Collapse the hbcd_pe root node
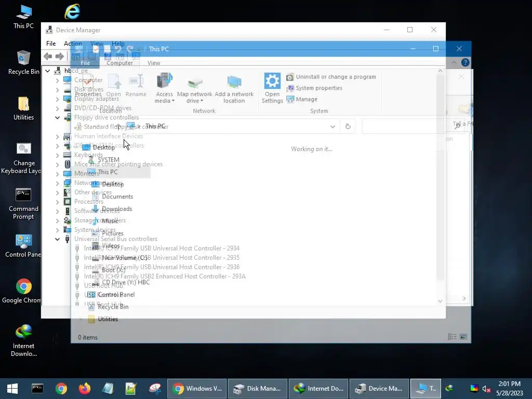This screenshot has height=399, width=532. coord(48,71)
